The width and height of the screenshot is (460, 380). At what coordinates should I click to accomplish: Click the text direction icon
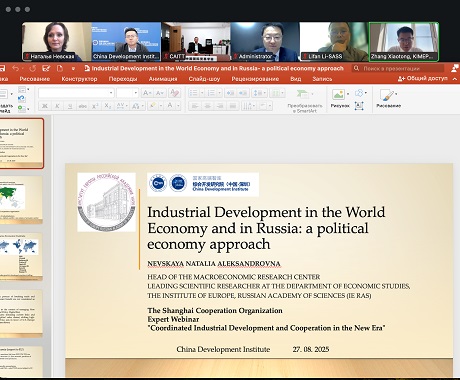click(x=248, y=106)
